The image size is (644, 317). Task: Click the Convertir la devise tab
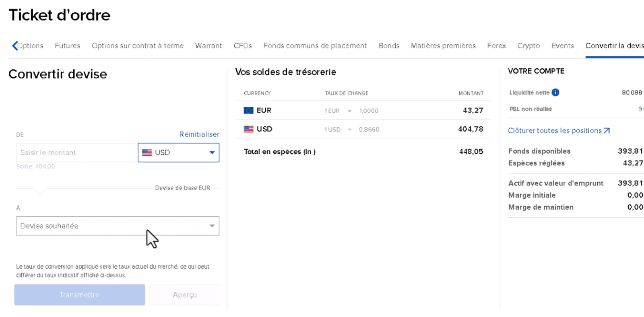615,46
